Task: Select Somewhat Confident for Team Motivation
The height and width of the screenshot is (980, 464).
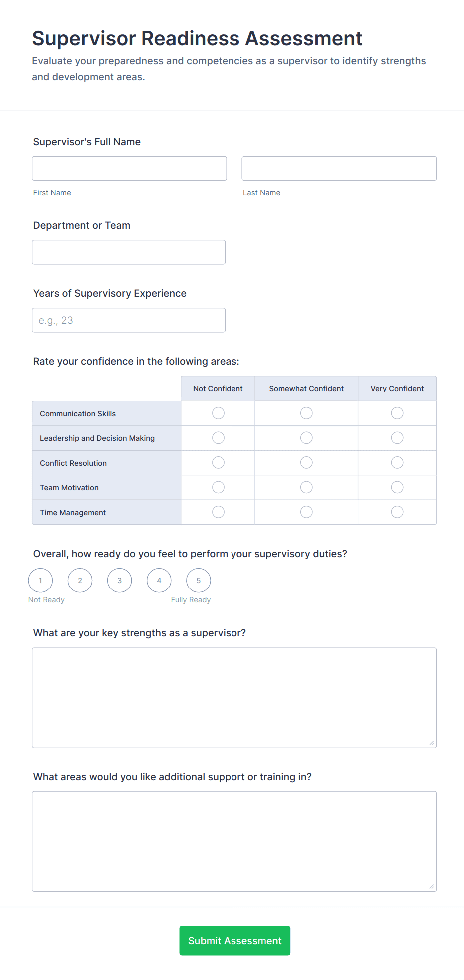Action: pyautogui.click(x=306, y=487)
